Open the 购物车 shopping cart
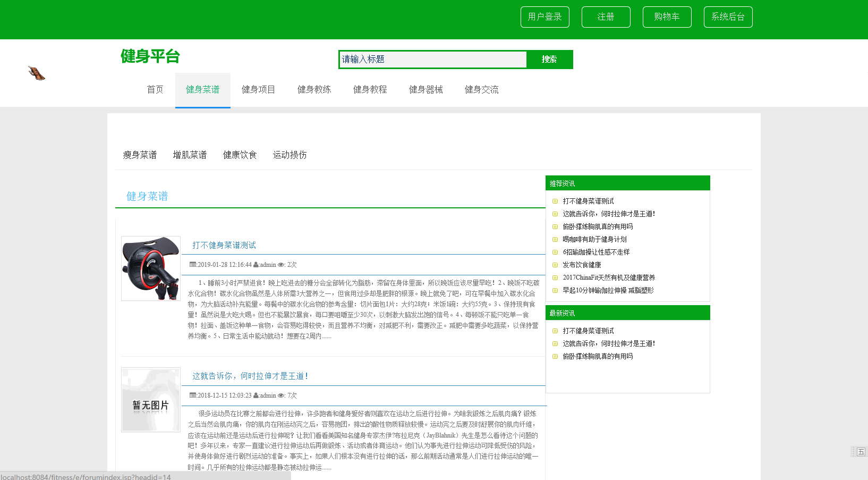Image resolution: width=868 pixels, height=480 pixels. tap(667, 17)
